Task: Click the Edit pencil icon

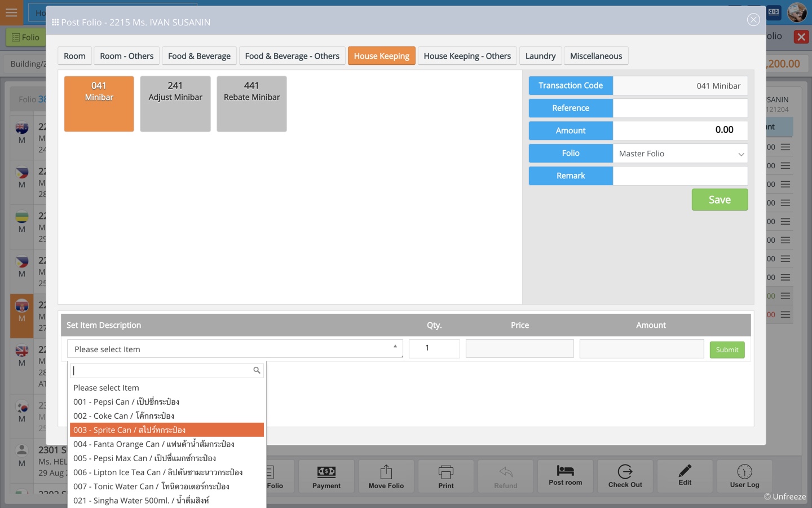Action: (x=685, y=471)
